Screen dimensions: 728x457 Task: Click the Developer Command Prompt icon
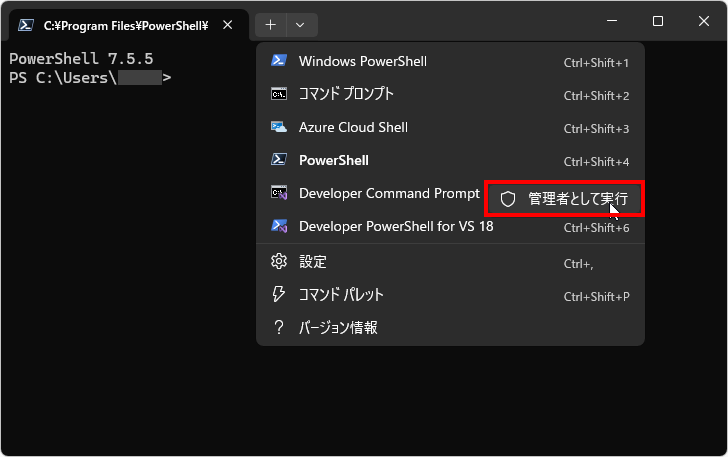pyautogui.click(x=280, y=193)
